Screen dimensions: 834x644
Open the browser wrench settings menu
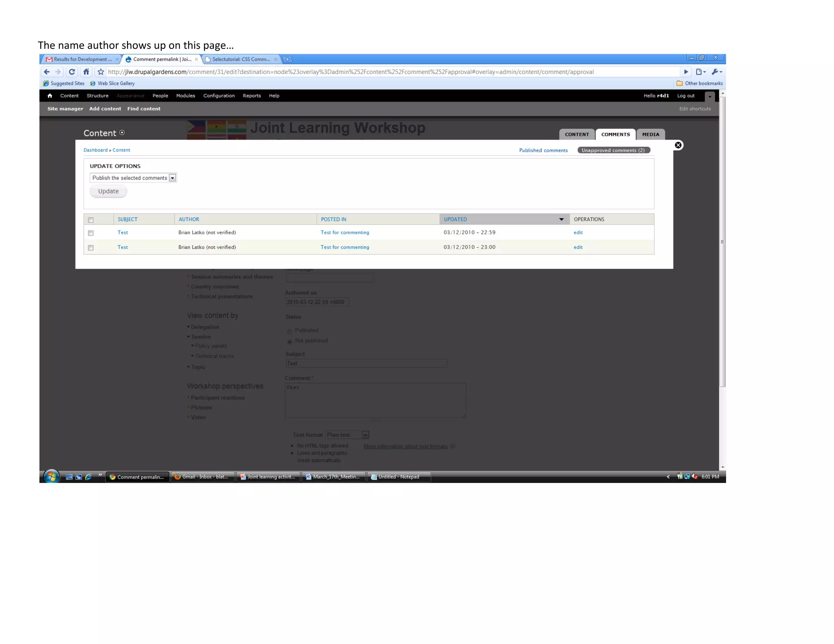(716, 72)
